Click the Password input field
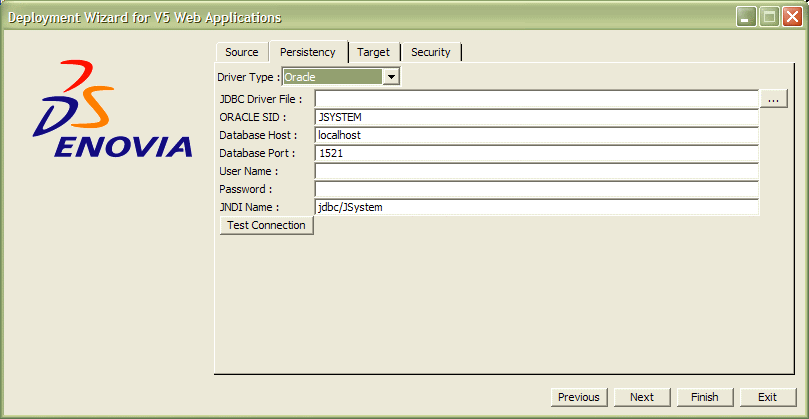This screenshot has width=809, height=419. click(x=536, y=189)
